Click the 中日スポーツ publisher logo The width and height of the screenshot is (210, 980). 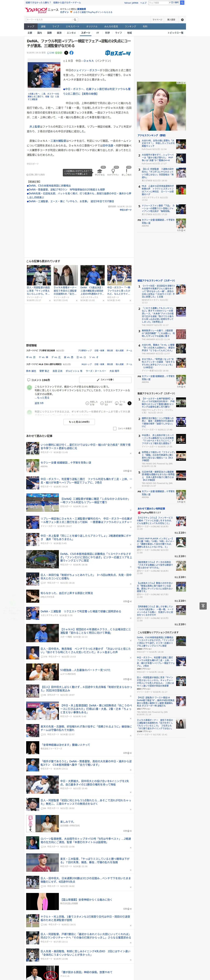click(118, 53)
